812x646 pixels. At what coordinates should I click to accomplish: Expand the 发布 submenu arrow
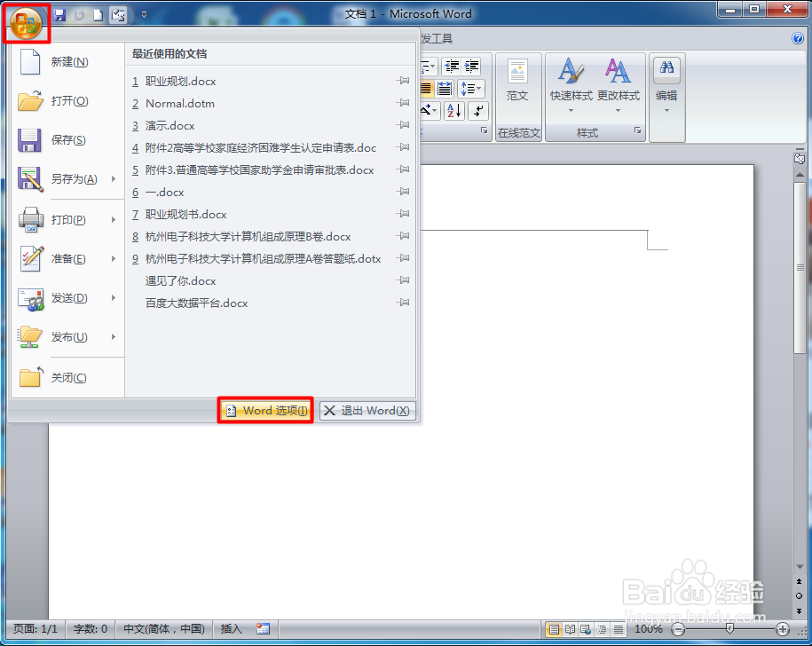tap(114, 337)
